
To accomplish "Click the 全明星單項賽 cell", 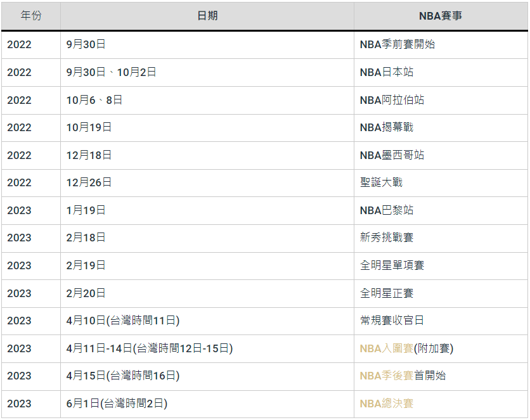I will coord(392,265).
